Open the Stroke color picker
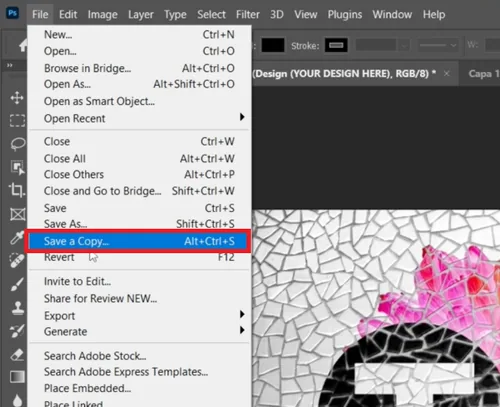Image resolution: width=500 pixels, height=407 pixels. coord(336,45)
